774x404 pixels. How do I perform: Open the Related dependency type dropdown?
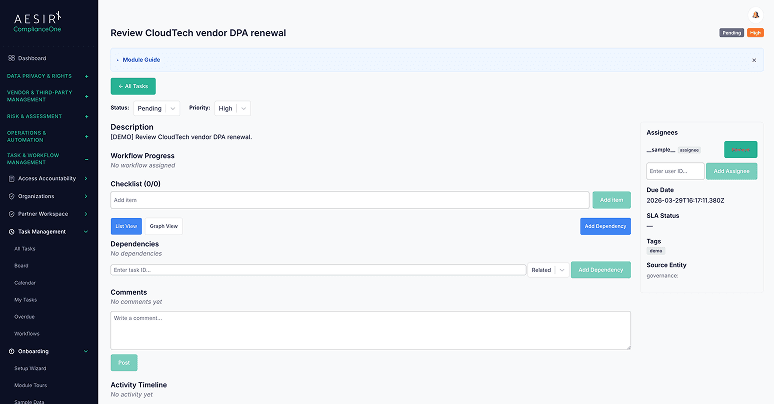548,270
